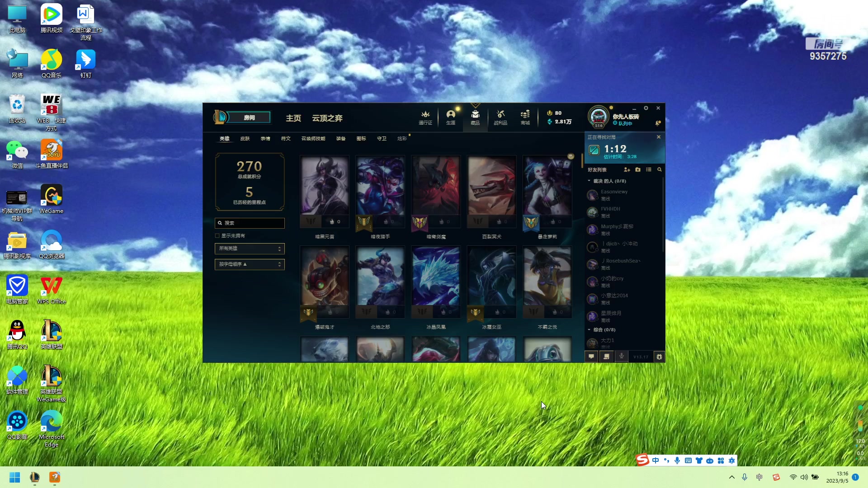Screen dimensions: 868x488
Task: Click the Windows Start button
Action: point(15,477)
